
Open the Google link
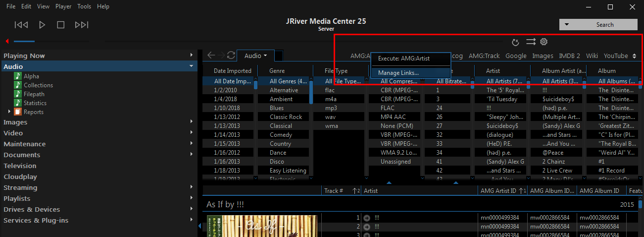pos(516,56)
